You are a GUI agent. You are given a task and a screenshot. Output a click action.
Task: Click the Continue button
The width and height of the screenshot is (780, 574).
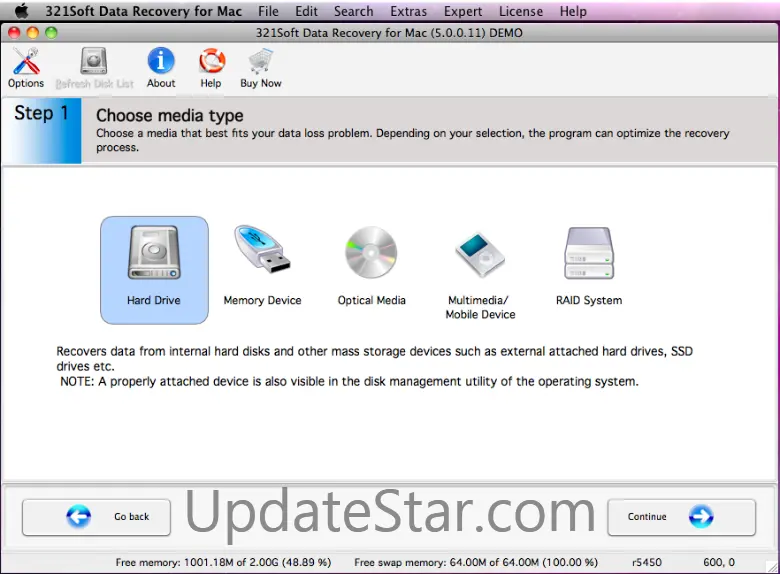[682, 517]
